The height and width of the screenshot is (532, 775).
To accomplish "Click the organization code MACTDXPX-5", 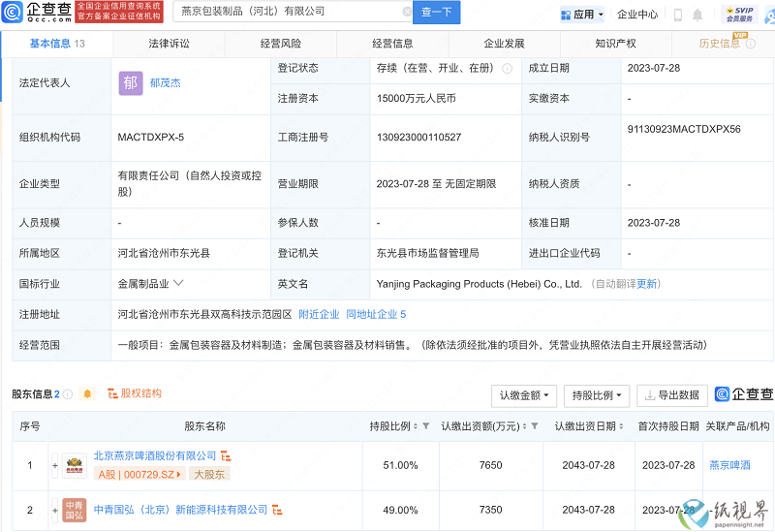I will tap(151, 138).
